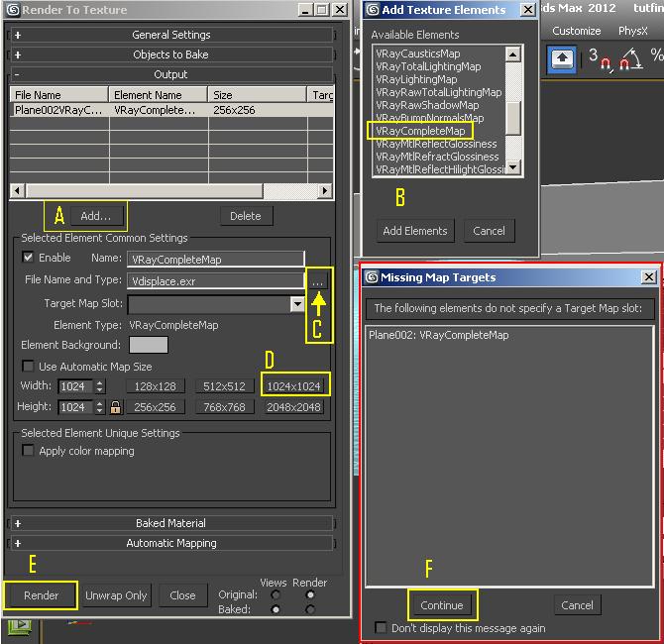Click the Height spinner arrows

[99, 407]
